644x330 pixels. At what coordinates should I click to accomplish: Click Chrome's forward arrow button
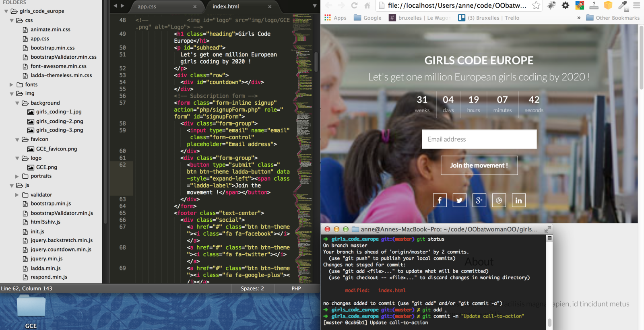coord(341,5)
